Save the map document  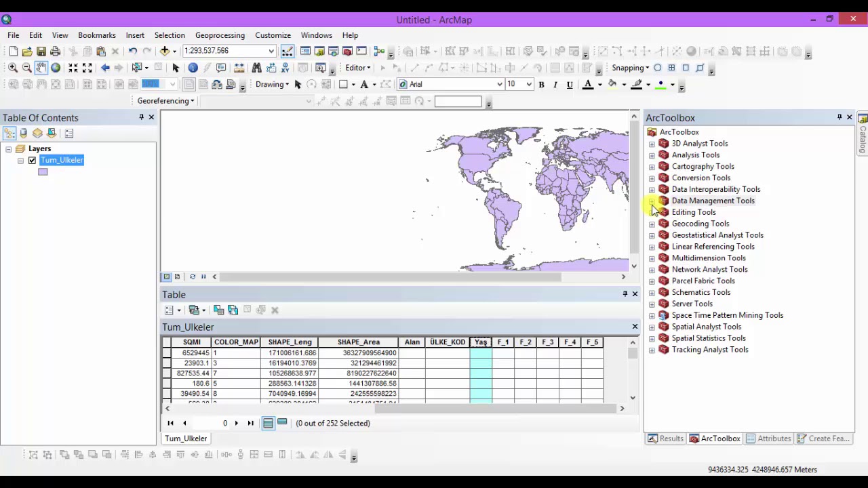tap(41, 52)
